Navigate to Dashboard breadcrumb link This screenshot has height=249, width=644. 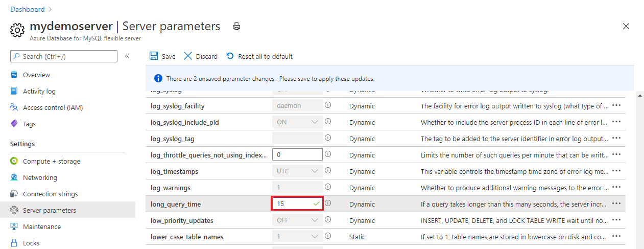(x=27, y=9)
